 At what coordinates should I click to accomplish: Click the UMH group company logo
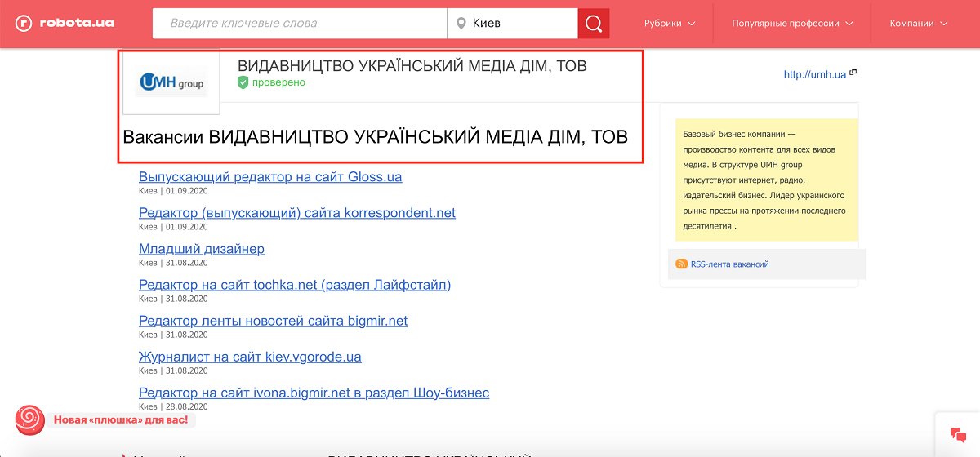pyautogui.click(x=171, y=82)
